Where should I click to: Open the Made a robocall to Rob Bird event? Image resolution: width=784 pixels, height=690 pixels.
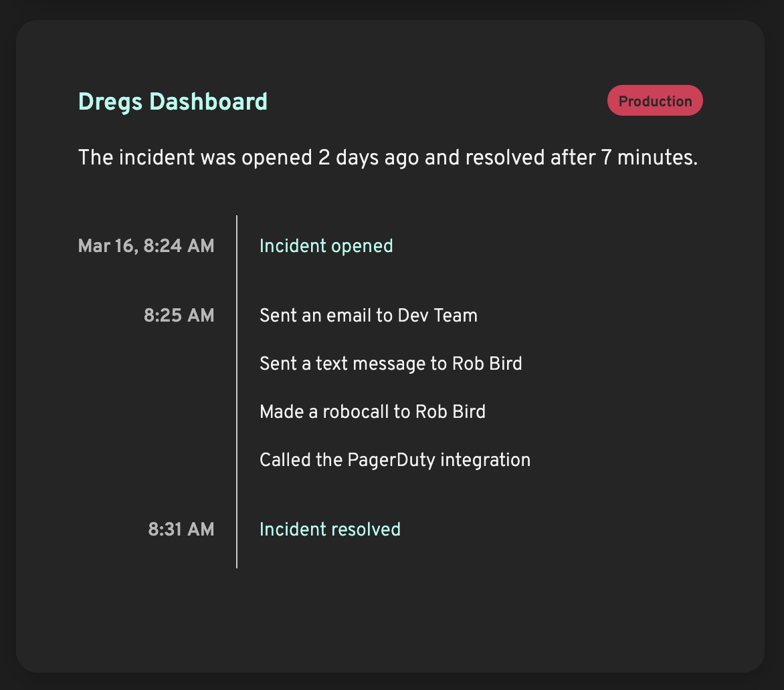point(372,411)
